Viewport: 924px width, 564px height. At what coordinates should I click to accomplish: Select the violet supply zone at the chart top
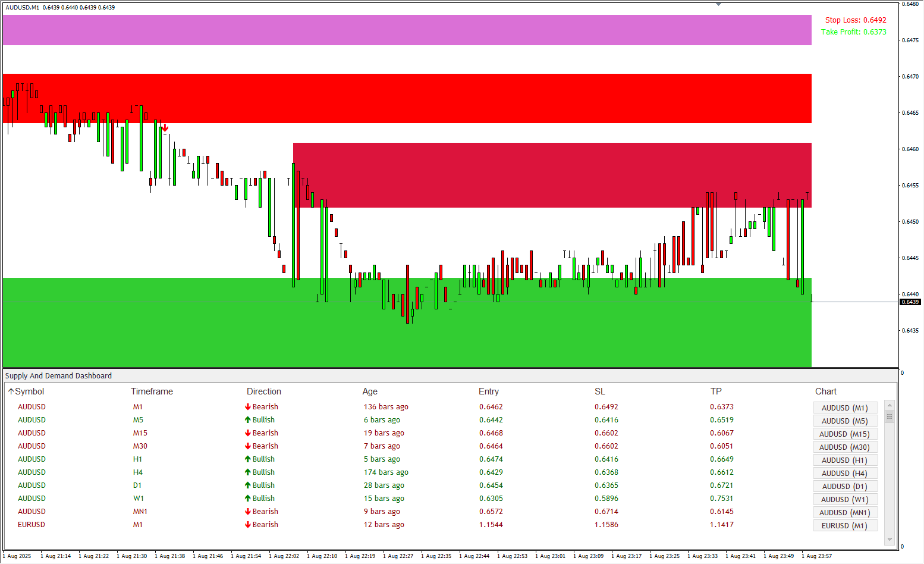(407, 30)
